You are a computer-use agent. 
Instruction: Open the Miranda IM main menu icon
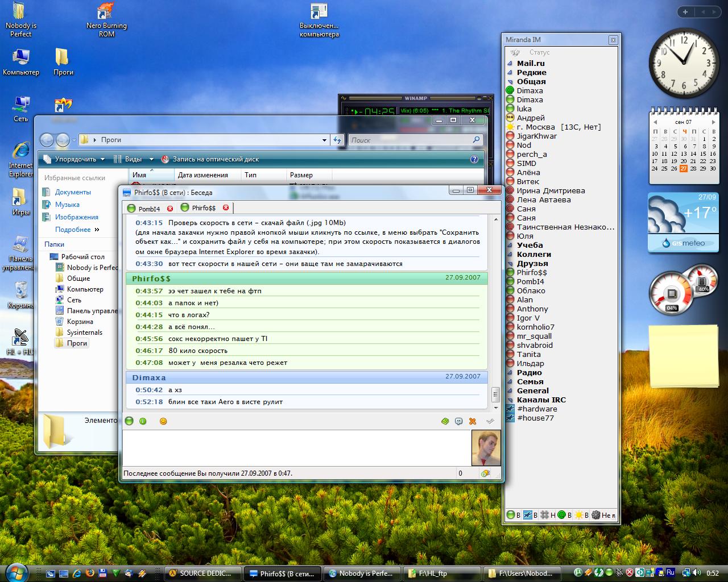515,52
